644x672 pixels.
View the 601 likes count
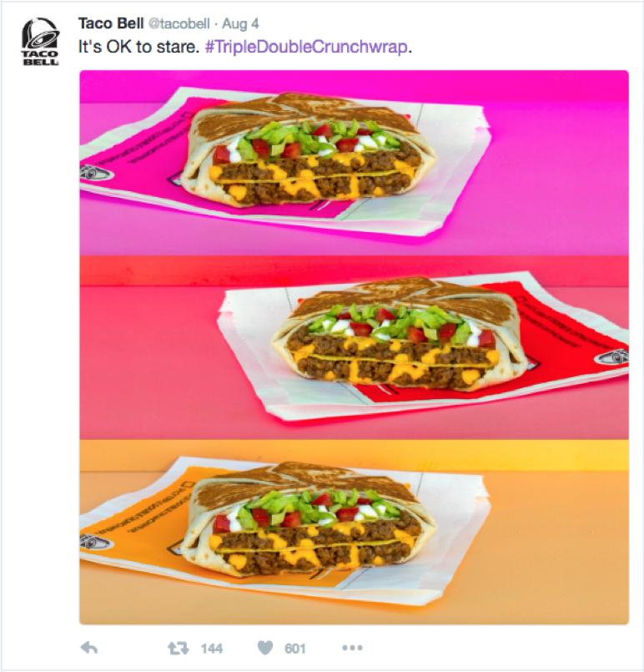tap(295, 649)
